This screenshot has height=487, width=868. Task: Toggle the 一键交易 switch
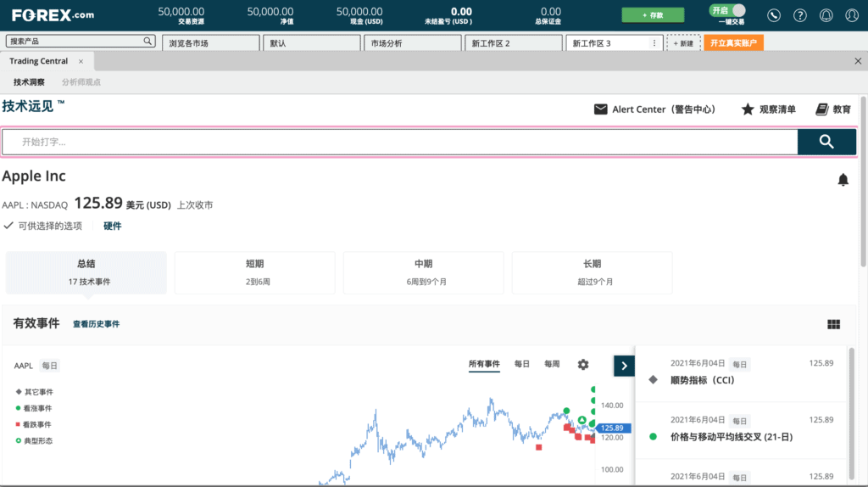(x=727, y=10)
